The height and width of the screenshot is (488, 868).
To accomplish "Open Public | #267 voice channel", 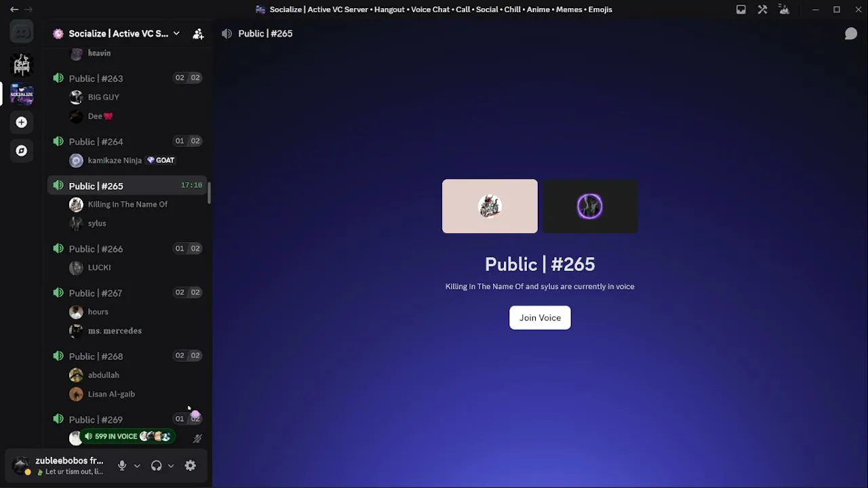I will click(x=127, y=292).
